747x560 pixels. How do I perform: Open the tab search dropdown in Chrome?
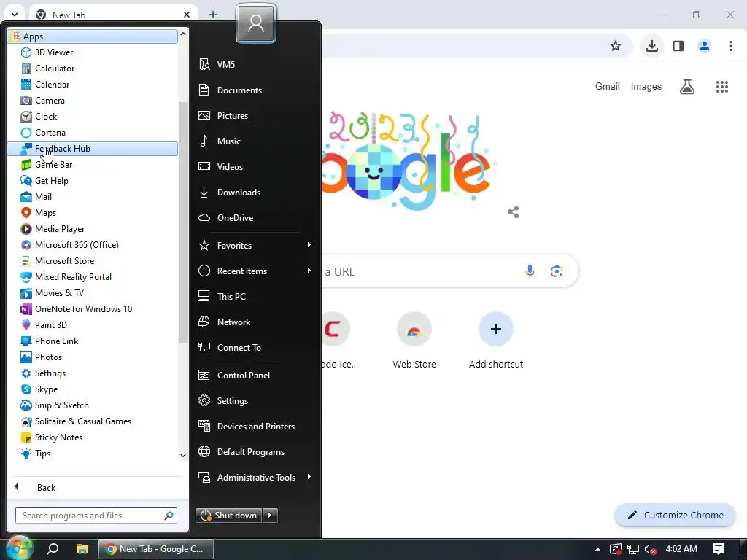click(x=15, y=15)
